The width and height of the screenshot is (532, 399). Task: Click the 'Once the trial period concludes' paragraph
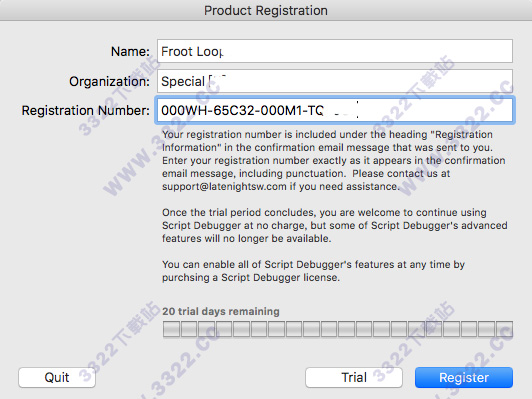click(335, 225)
